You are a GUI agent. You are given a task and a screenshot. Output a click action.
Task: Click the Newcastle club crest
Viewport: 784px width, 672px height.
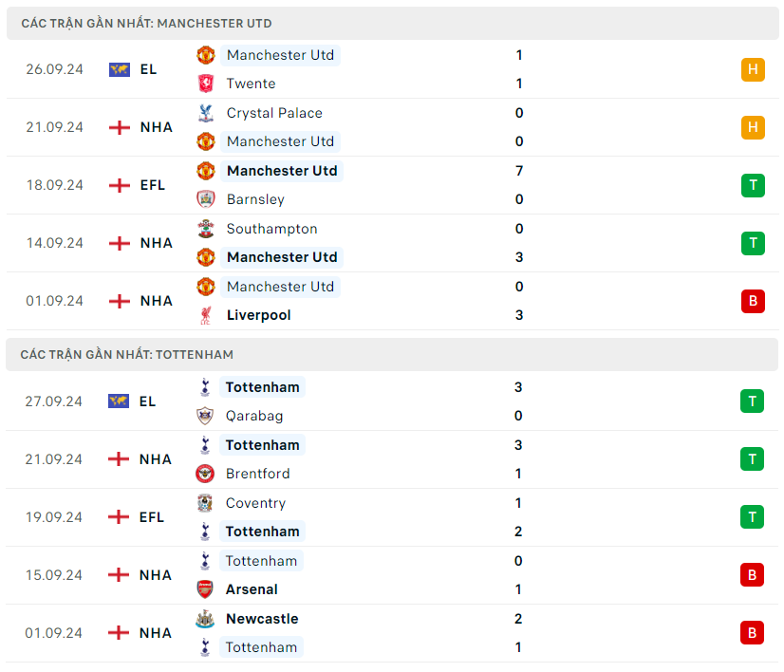(x=204, y=619)
